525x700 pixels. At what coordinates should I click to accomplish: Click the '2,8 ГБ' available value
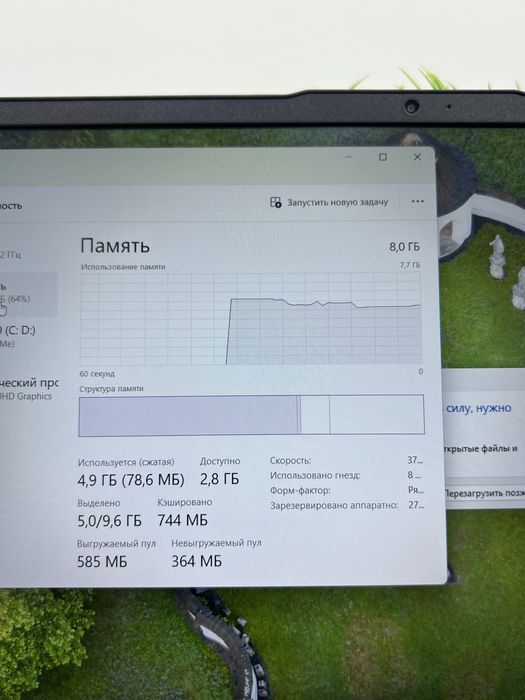pos(219,479)
